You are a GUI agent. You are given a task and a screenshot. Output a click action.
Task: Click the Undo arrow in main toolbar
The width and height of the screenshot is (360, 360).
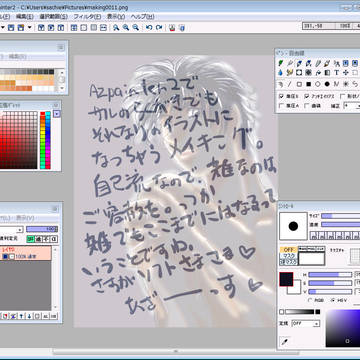tap(149, 28)
